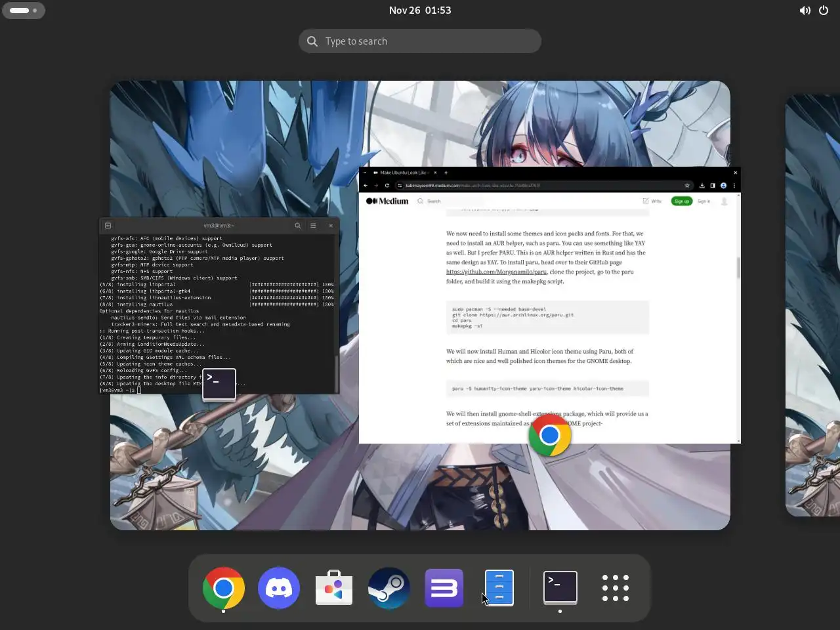Open a new Chrome tab with plus
Viewport: 840px width, 630px height.
(x=446, y=173)
